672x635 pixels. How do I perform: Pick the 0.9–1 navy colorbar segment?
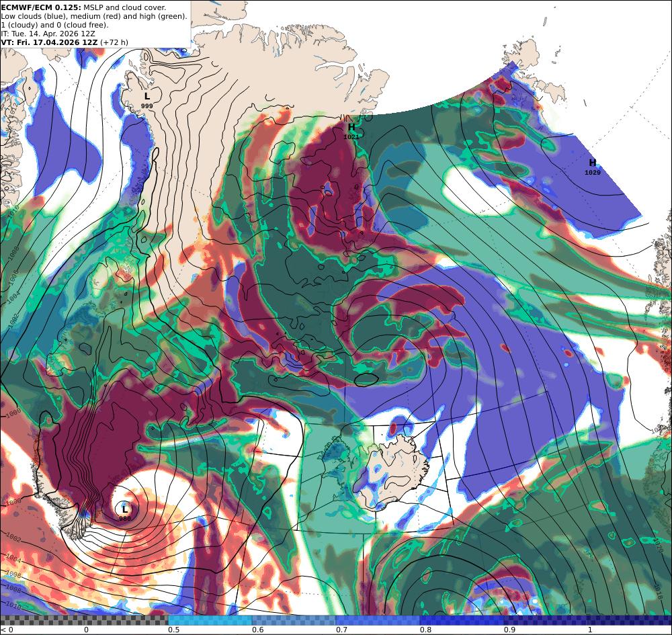point(545,620)
